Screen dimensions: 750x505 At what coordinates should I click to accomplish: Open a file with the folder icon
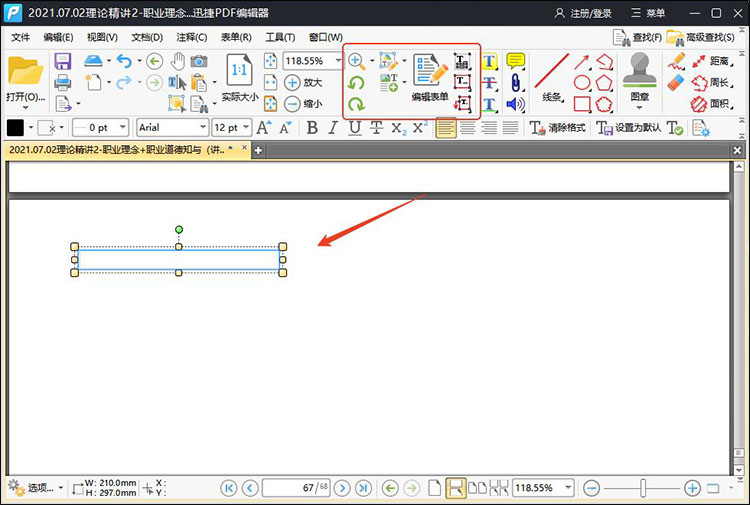pos(25,72)
